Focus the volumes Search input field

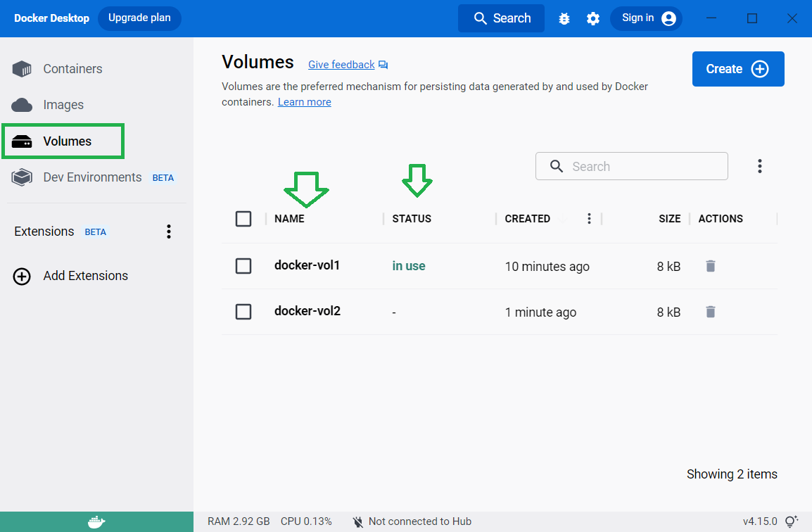632,166
